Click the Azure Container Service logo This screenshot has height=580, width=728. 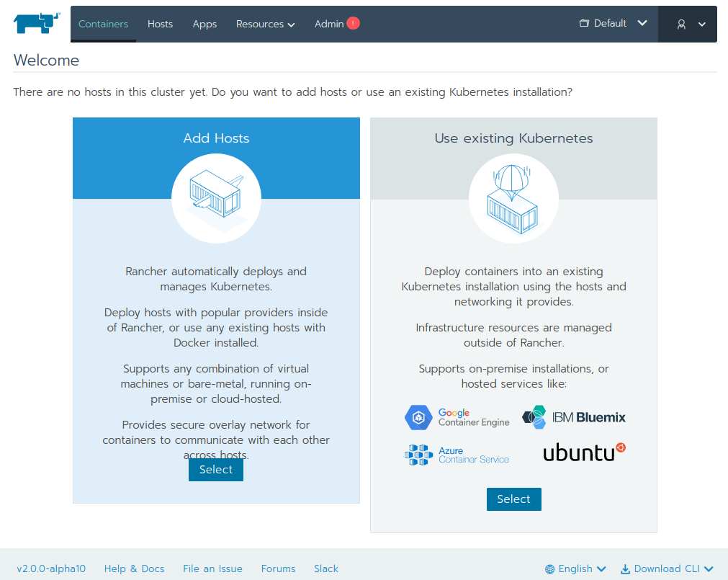pyautogui.click(x=457, y=455)
